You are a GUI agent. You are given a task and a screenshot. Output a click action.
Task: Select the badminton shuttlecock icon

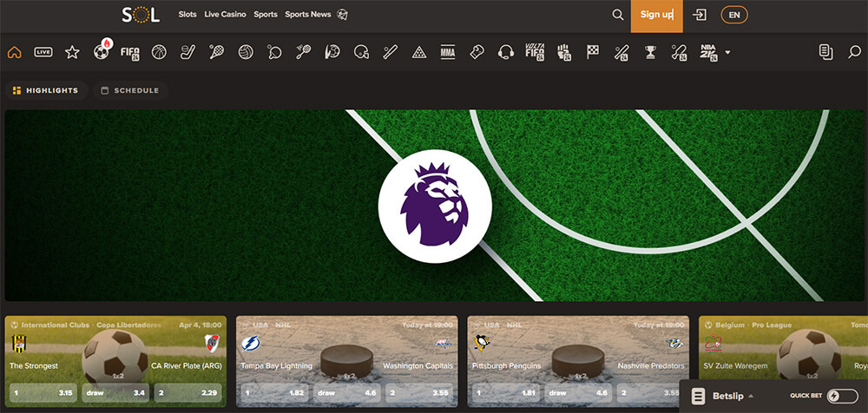point(303,53)
